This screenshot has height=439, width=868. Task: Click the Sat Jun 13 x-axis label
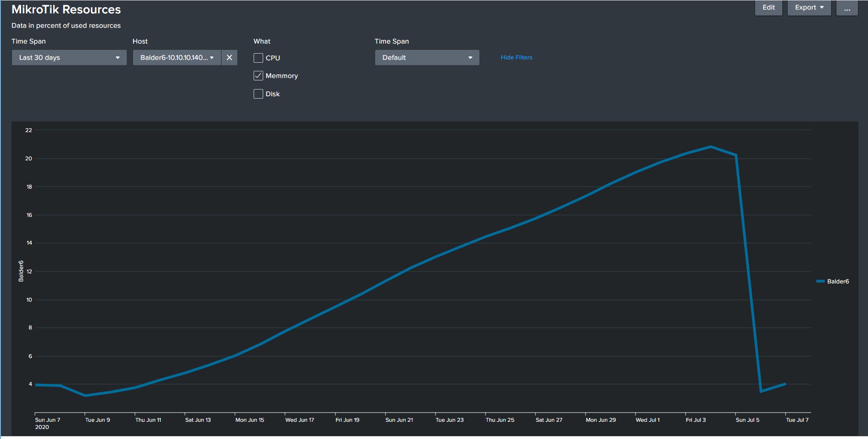(x=198, y=420)
